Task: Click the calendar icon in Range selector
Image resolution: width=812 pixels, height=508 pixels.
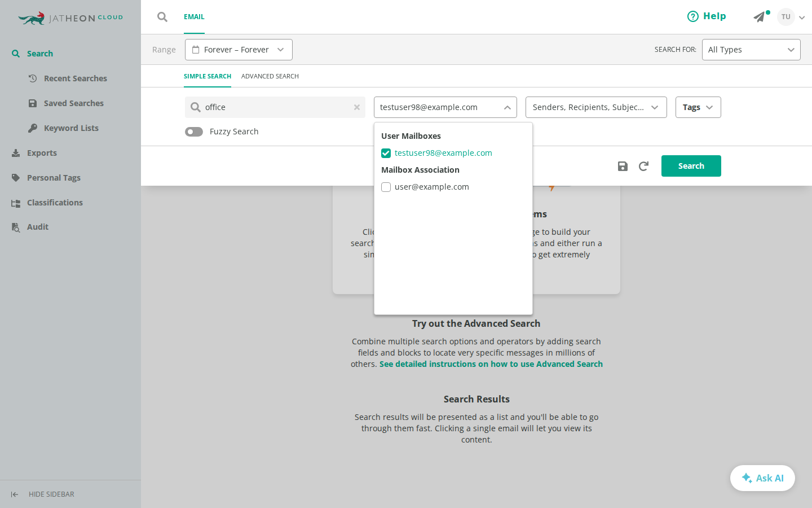Action: point(196,50)
